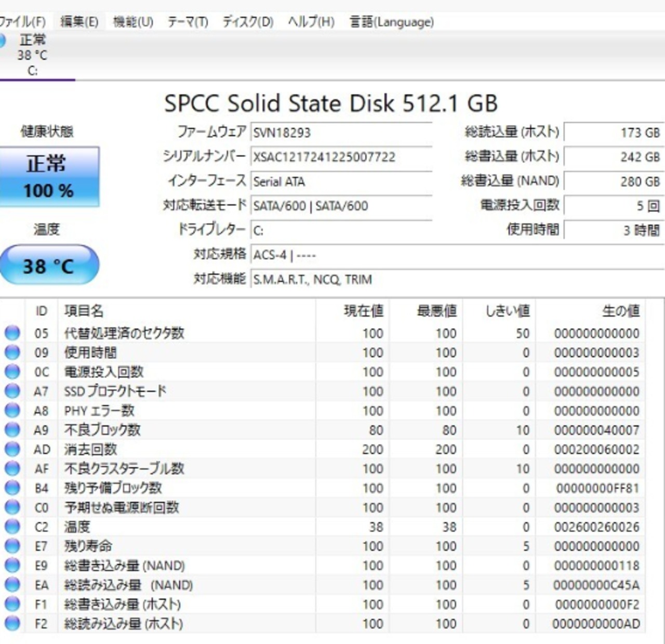This screenshot has width=665, height=644.
Task: Open the 機能(U) menu
Action: (x=133, y=22)
